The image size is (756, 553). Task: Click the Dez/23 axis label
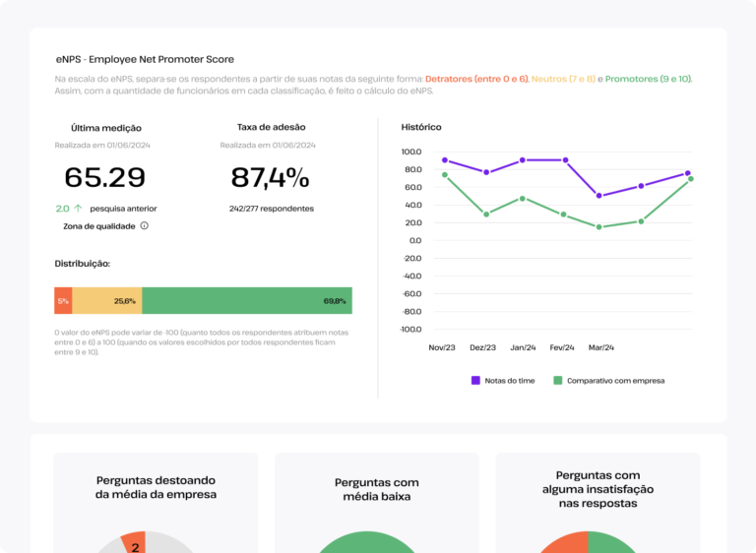point(482,347)
